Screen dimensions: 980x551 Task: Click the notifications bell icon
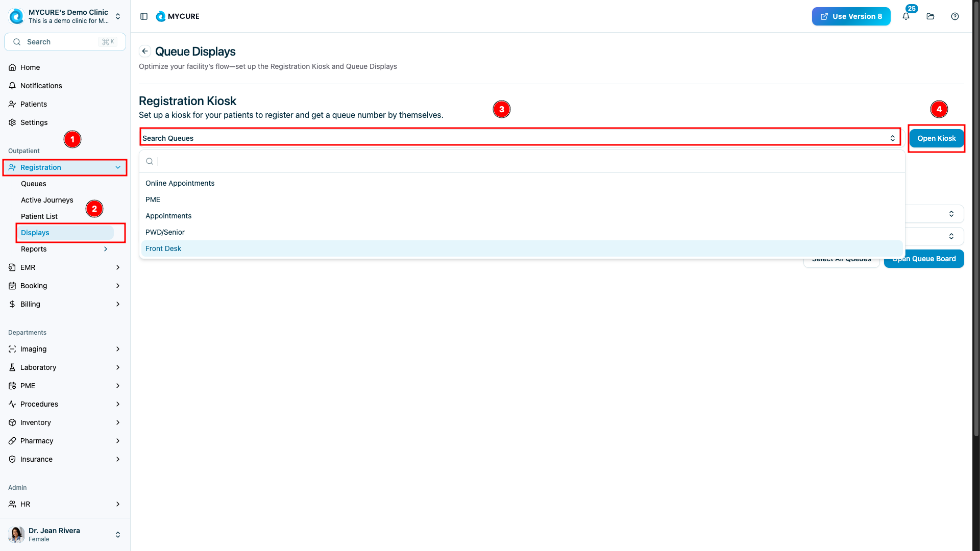pyautogui.click(x=906, y=16)
